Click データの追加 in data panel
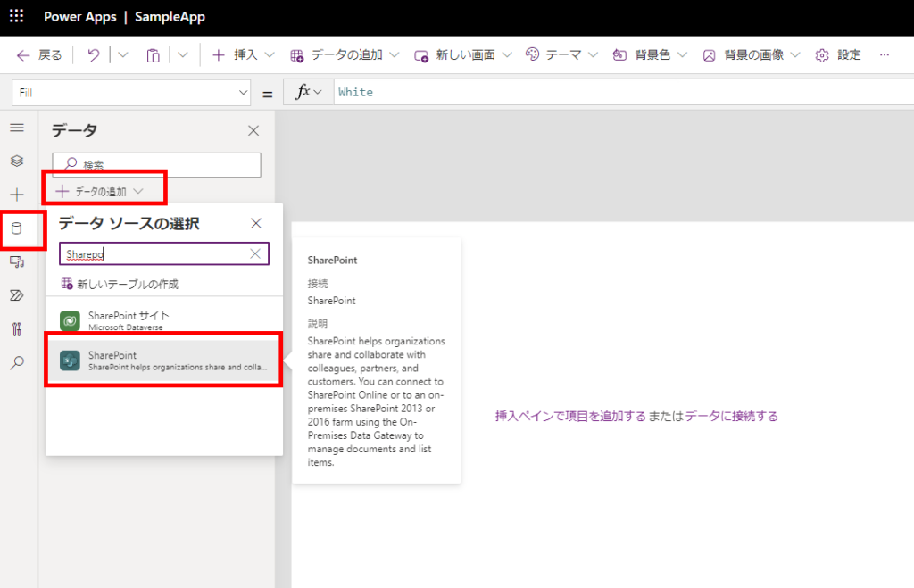This screenshot has height=588, width=914. tap(100, 191)
